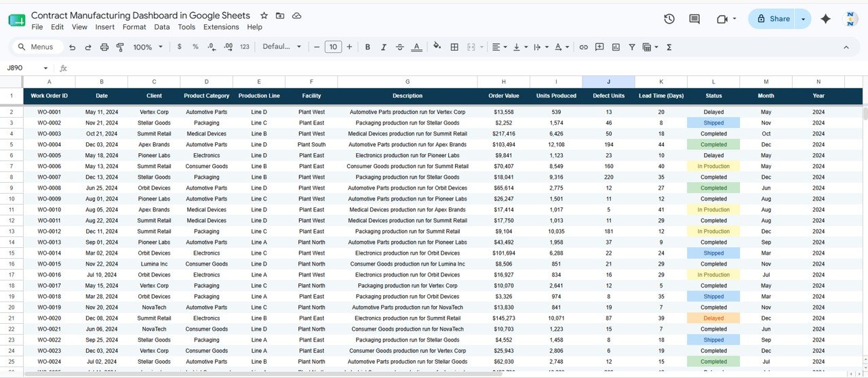Screen dimensions: 868x378
Task: Click the document title text
Action: (x=140, y=15)
